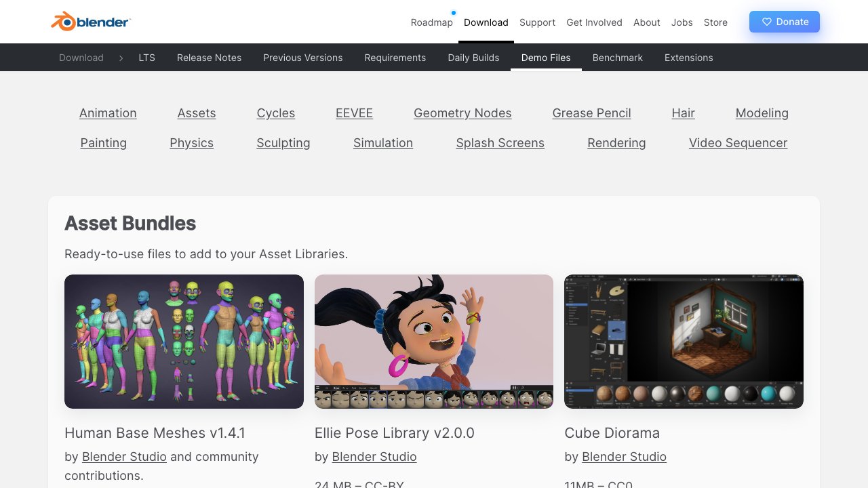Switch to the Release Notes tab
Screen dimensions: 868x488
coord(209,58)
